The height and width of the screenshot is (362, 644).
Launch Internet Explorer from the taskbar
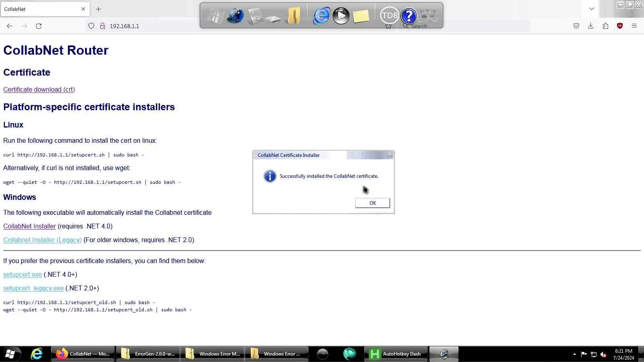click(37, 354)
